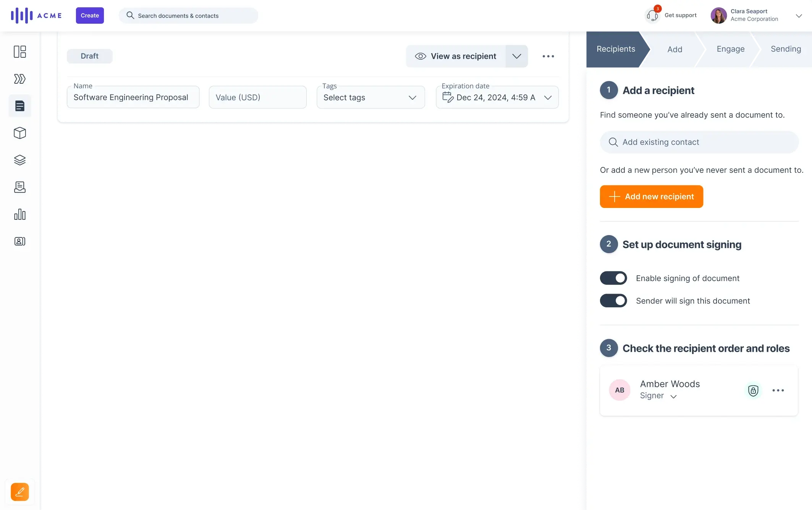The width and height of the screenshot is (812, 510).
Task: Click the dashboard grid icon in sidebar
Action: (x=20, y=52)
